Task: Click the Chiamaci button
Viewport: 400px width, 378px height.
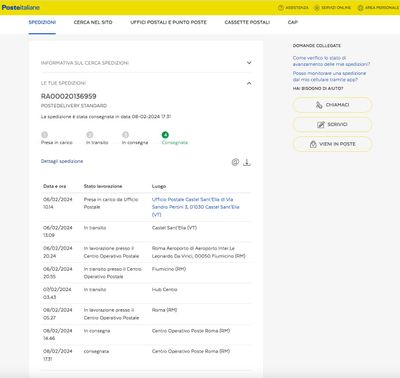Action: 332,105
